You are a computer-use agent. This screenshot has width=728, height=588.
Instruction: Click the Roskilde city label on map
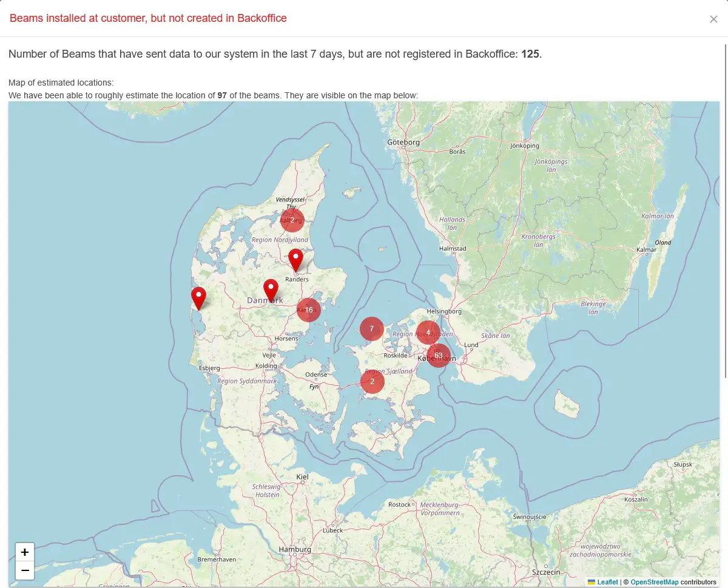[x=396, y=356]
